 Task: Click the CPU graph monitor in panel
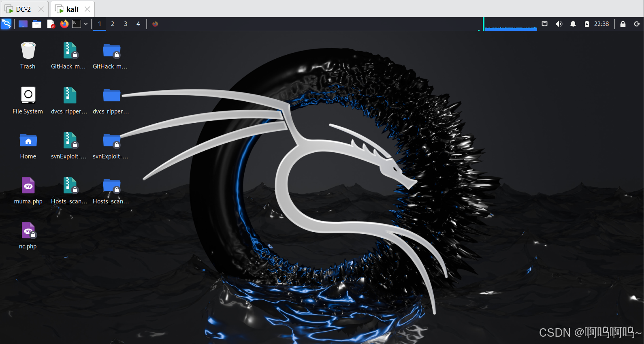click(x=511, y=24)
